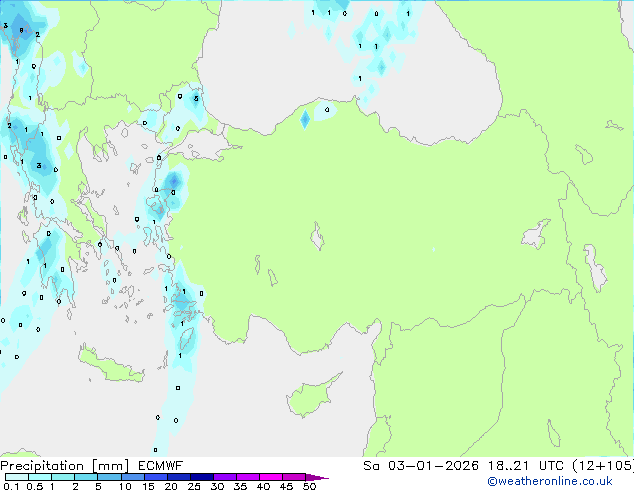Click the "25" legend label

pyautogui.click(x=194, y=486)
